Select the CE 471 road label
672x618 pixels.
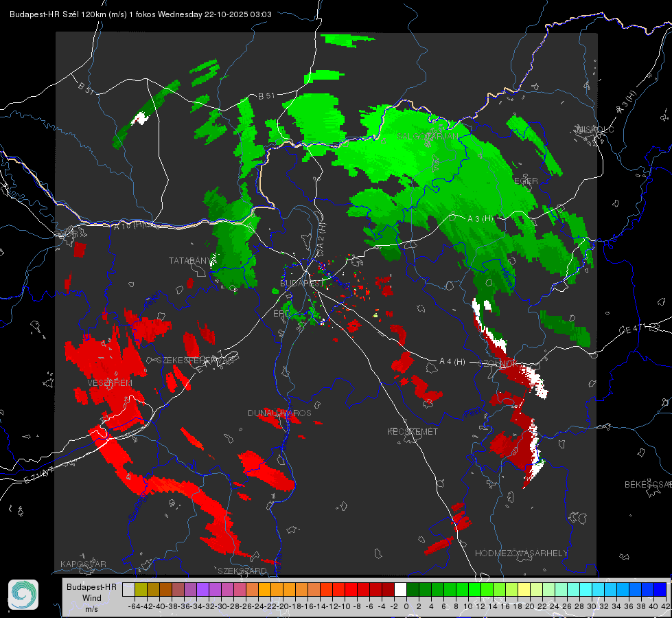pos(632,330)
